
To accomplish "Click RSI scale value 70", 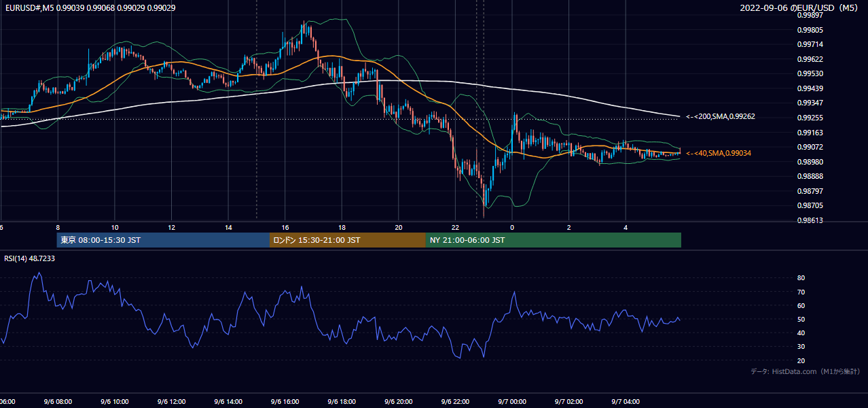I will point(801,292).
